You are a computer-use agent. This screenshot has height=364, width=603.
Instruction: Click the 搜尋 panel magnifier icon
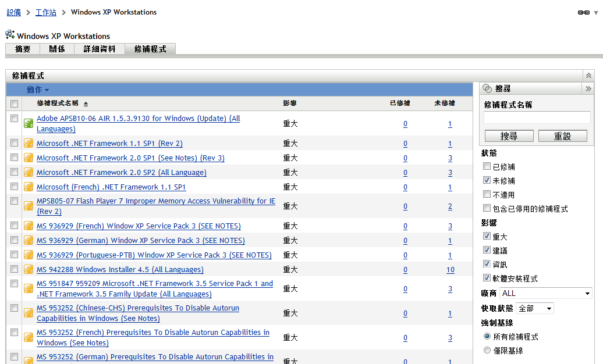tap(487, 88)
